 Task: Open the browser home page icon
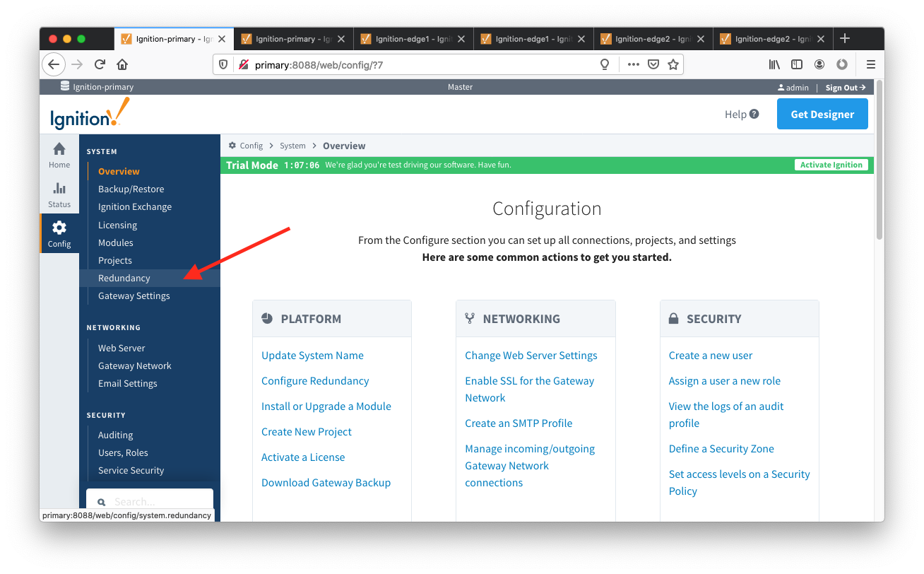click(122, 64)
